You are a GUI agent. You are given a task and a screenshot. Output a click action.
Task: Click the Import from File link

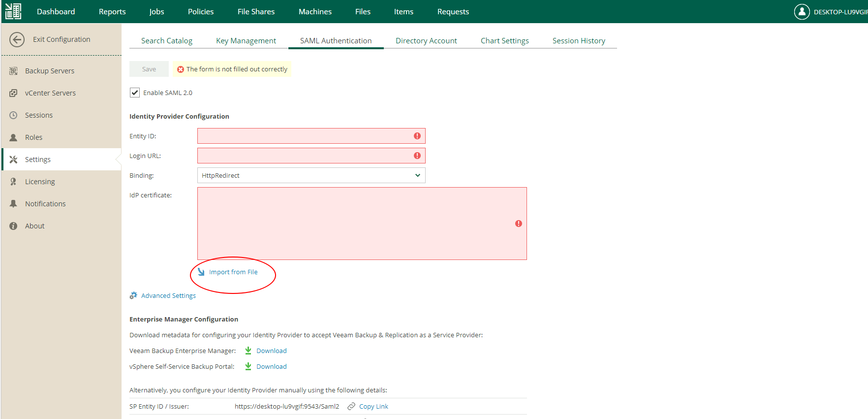[x=233, y=272]
